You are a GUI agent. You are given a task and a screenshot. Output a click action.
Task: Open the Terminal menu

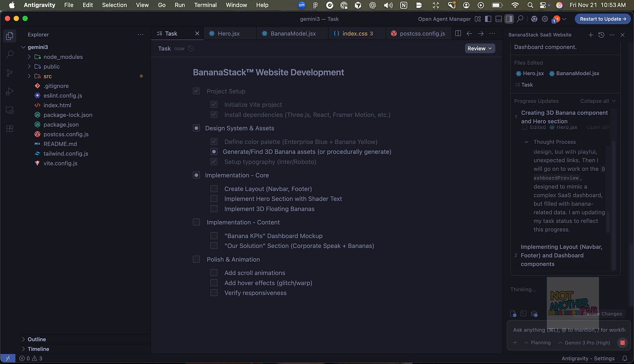[x=206, y=5]
